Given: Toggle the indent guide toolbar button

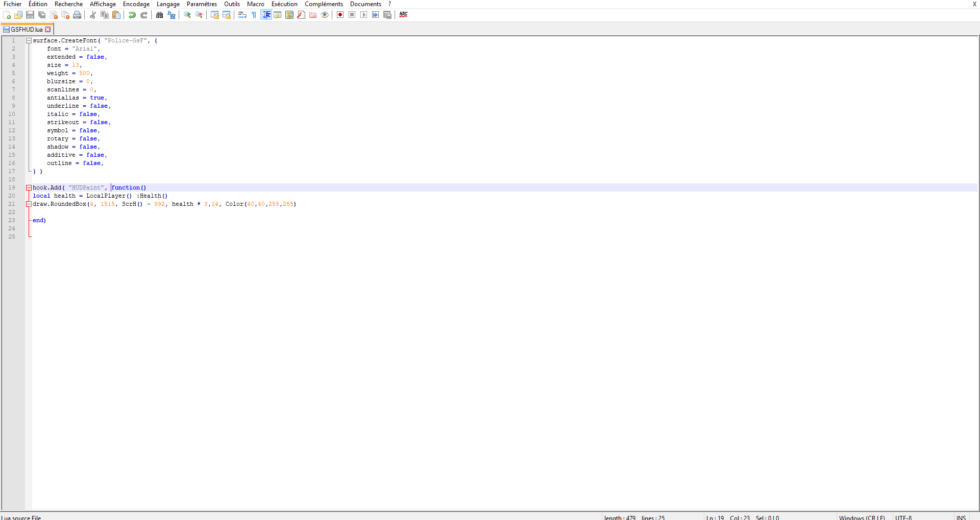Looking at the screenshot, I should click(x=266, y=15).
